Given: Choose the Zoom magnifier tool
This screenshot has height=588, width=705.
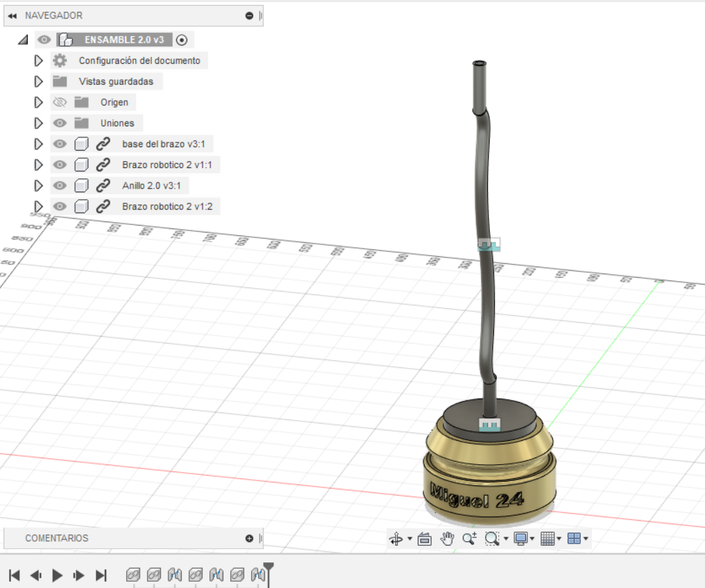Looking at the screenshot, I should 470,539.
